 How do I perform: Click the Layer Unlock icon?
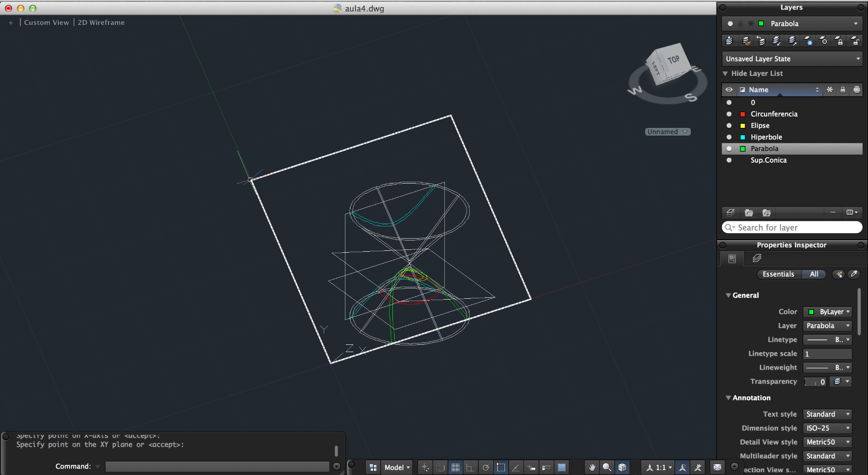pyautogui.click(x=855, y=41)
